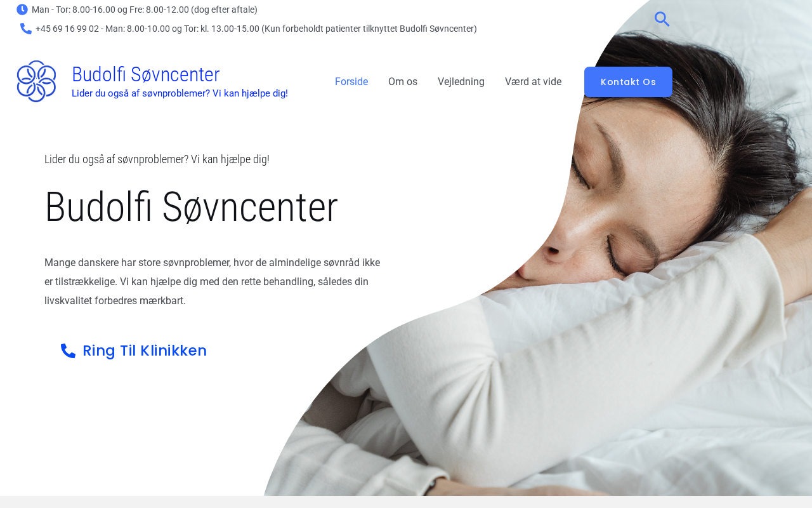812x508 pixels.
Task: Click the clock icon beside opening hours
Action: (22, 10)
